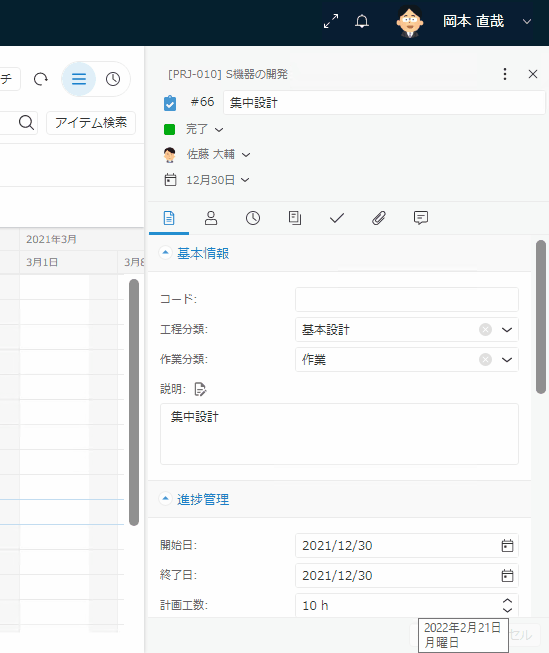Expand the 佐藤 大輔 assignee dropdown
The height and width of the screenshot is (653, 549).
pyautogui.click(x=218, y=155)
